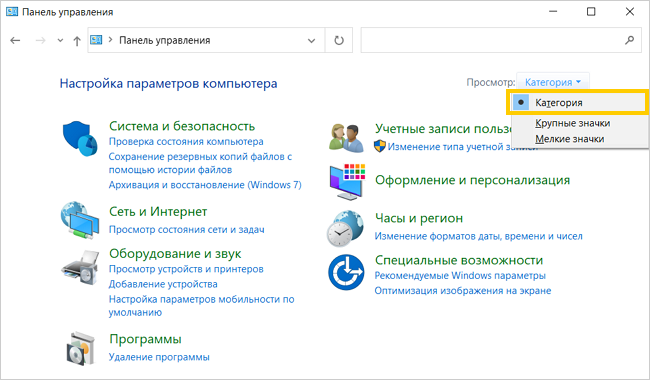Viewport: 650px width, 380px height.
Task: Open Часы и регион category
Action: pos(419,218)
